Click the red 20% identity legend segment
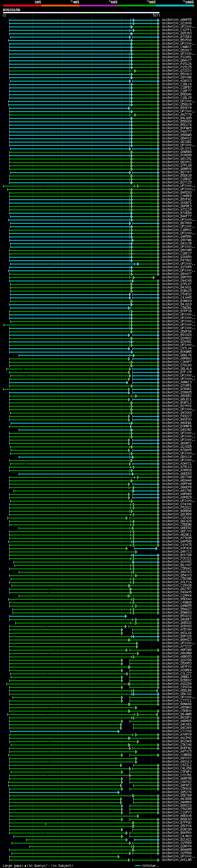This screenshot has height=868, width=197. click(22, 6)
